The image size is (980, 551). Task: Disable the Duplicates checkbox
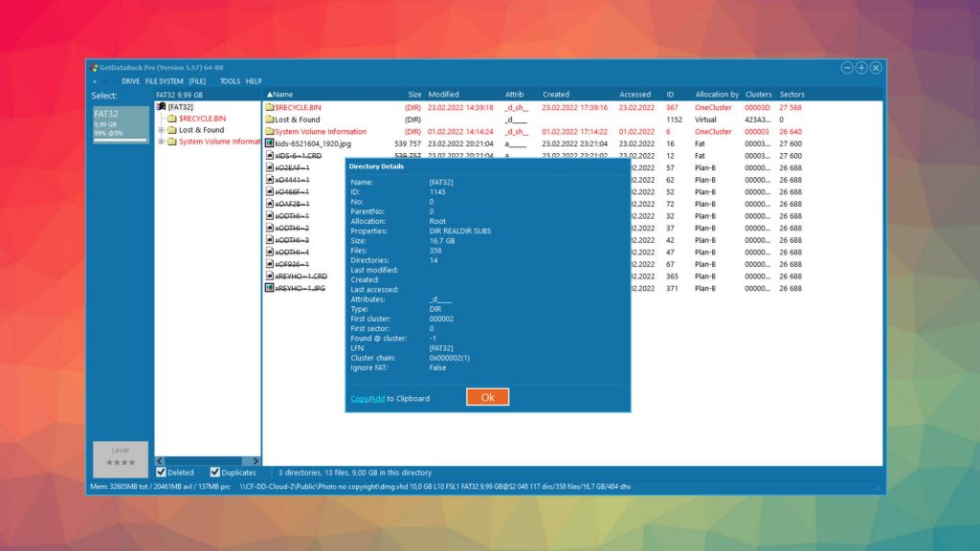215,472
